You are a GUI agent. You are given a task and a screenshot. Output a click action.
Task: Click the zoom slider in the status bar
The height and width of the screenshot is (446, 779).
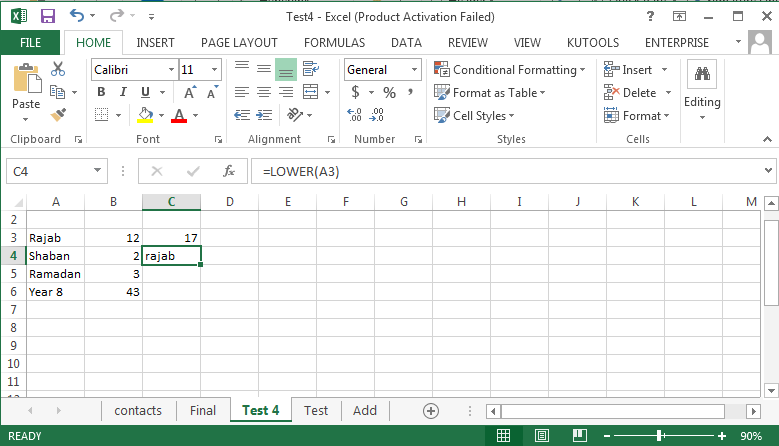[659, 436]
